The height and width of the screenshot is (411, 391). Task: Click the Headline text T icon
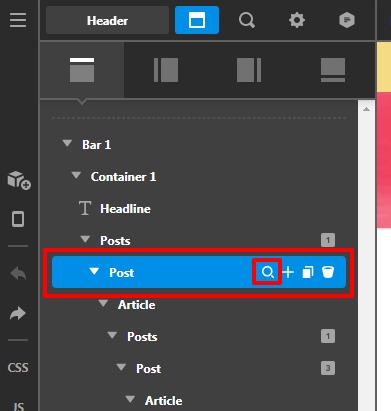pos(85,208)
